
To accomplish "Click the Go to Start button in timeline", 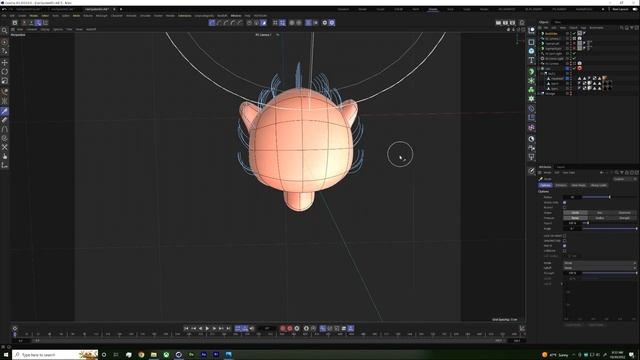I will tap(186, 328).
